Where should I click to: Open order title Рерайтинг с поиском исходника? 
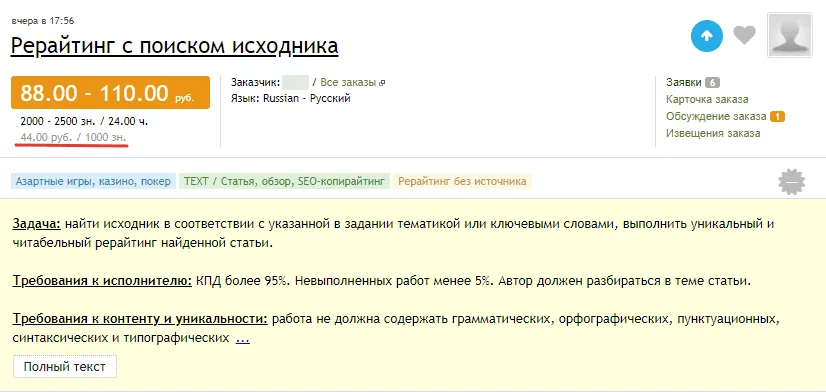[174, 46]
